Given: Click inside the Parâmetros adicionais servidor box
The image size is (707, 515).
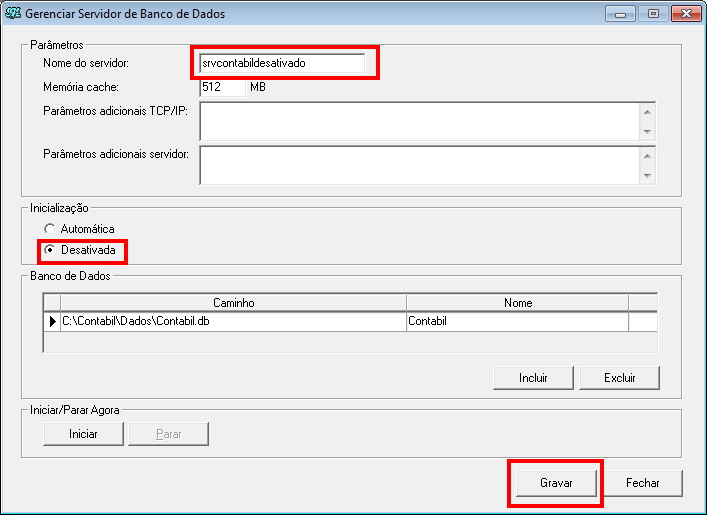Looking at the screenshot, I should coord(420,165).
